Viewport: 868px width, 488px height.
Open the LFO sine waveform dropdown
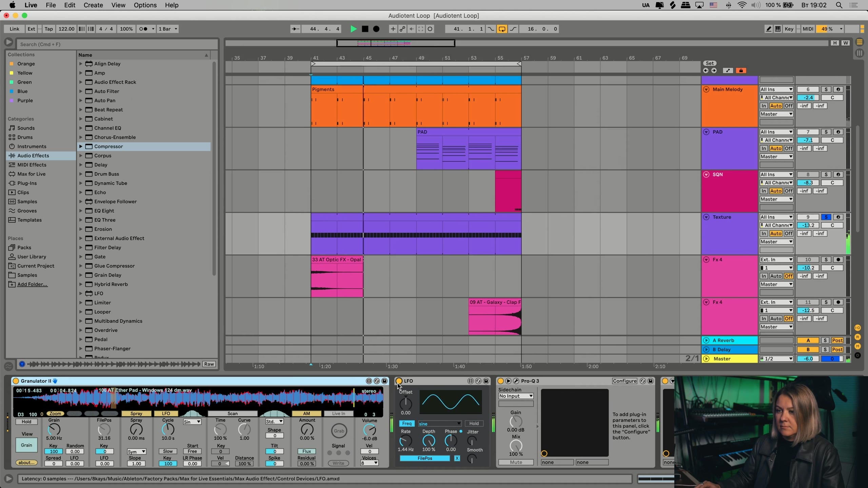point(439,424)
